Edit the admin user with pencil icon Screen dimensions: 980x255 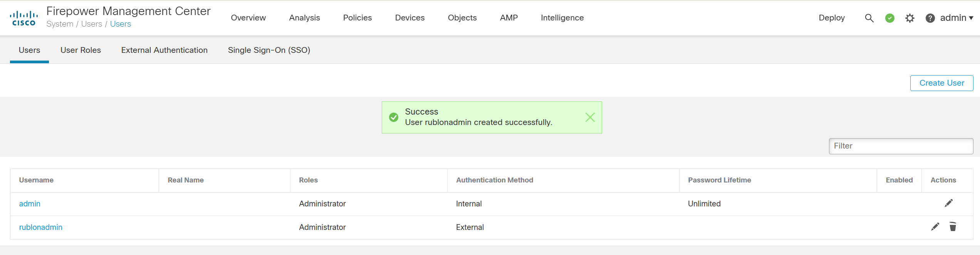pyautogui.click(x=948, y=203)
